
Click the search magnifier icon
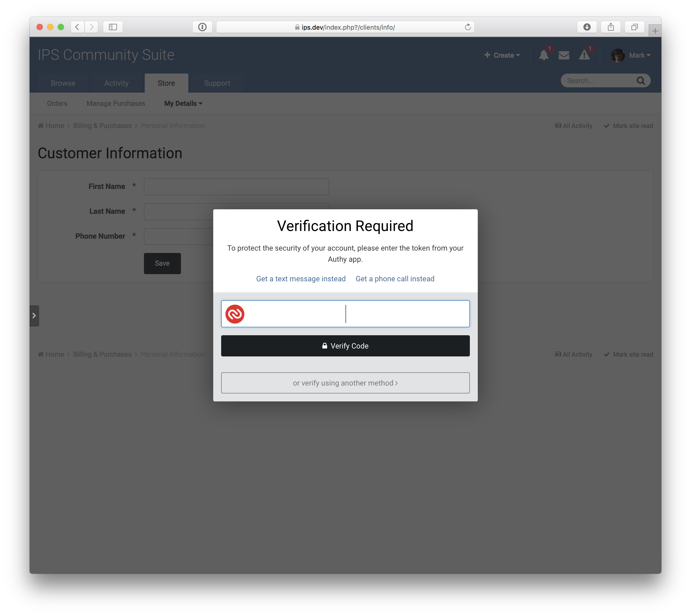[640, 80]
